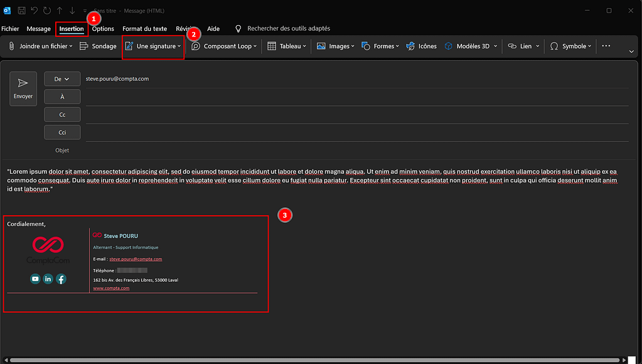Expand the De sender dropdown
Image resolution: width=642 pixels, height=364 pixels.
pos(62,79)
